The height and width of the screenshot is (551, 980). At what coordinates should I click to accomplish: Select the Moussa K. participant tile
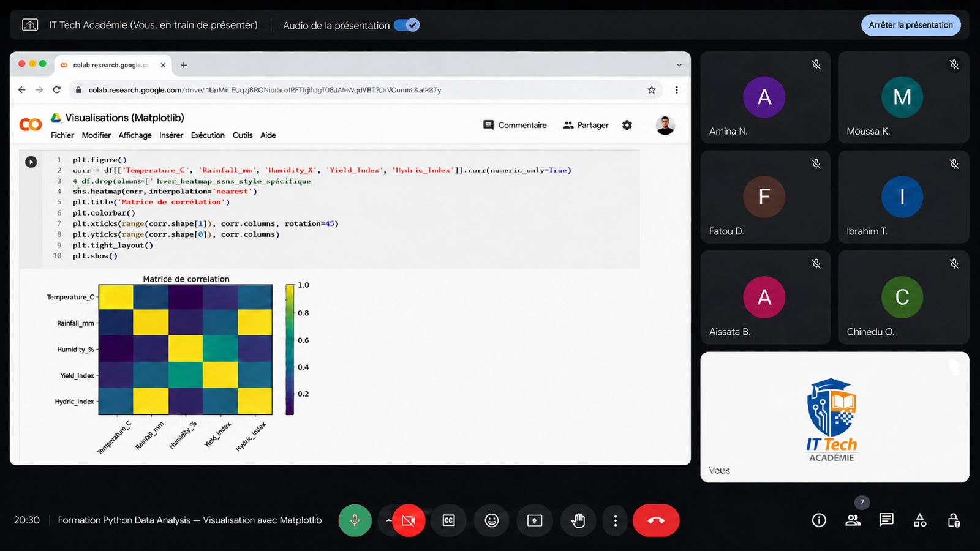(903, 97)
